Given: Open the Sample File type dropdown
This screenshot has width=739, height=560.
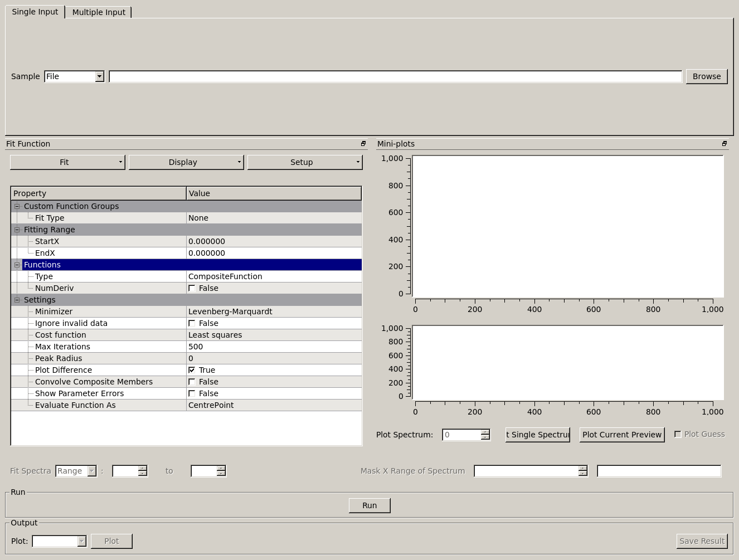Looking at the screenshot, I should (74, 76).
